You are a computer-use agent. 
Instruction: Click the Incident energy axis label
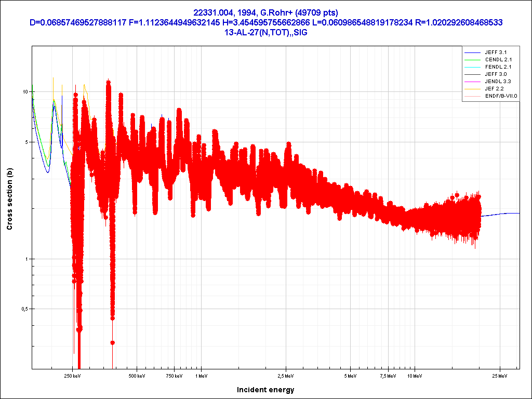tap(265, 390)
